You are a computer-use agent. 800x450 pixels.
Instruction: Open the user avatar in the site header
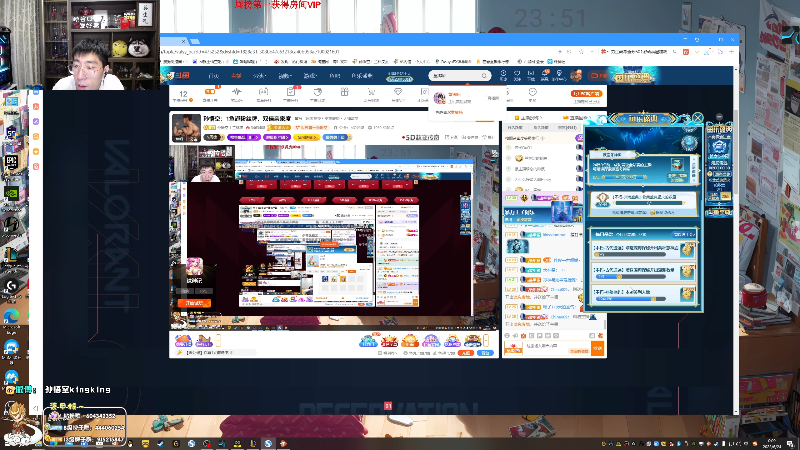pyautogui.click(x=576, y=76)
